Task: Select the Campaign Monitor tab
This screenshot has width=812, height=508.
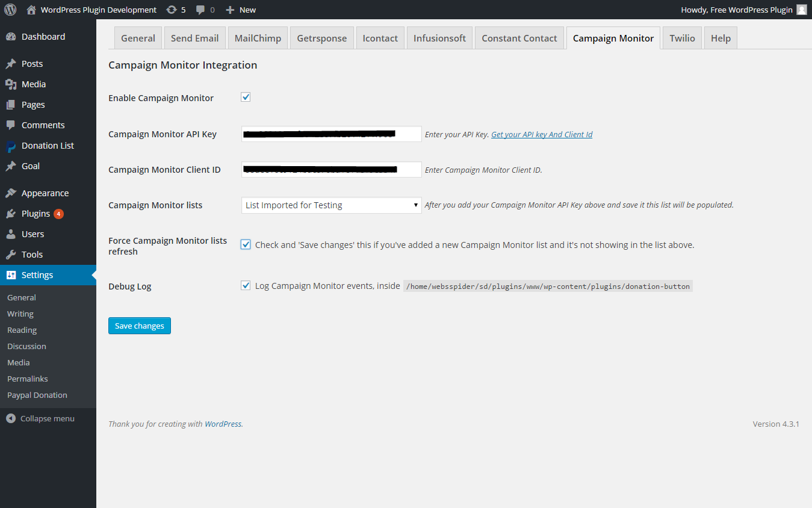Action: click(613, 38)
